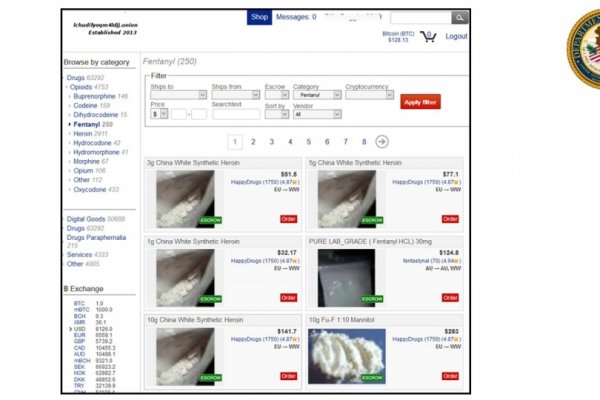Switch to the Shop tab
Screen dimensions: 600x400
click(x=259, y=17)
